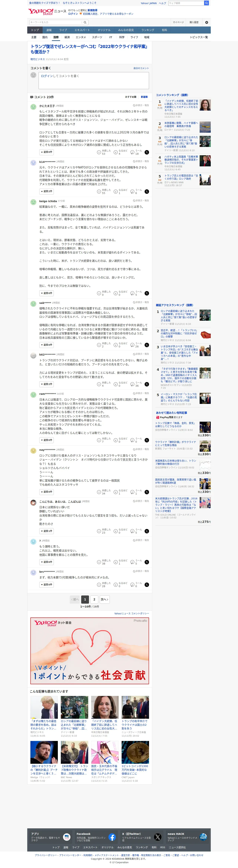
Task: Open the article headline link
Action: [x=89, y=49]
